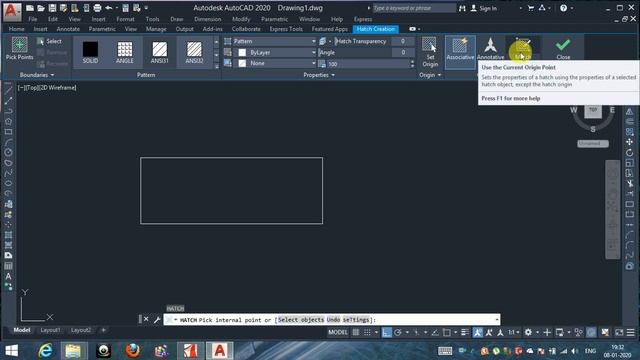Image resolution: width=640 pixels, height=360 pixels.
Task: Click the wrench customize icon on command line
Action: pos(157,320)
